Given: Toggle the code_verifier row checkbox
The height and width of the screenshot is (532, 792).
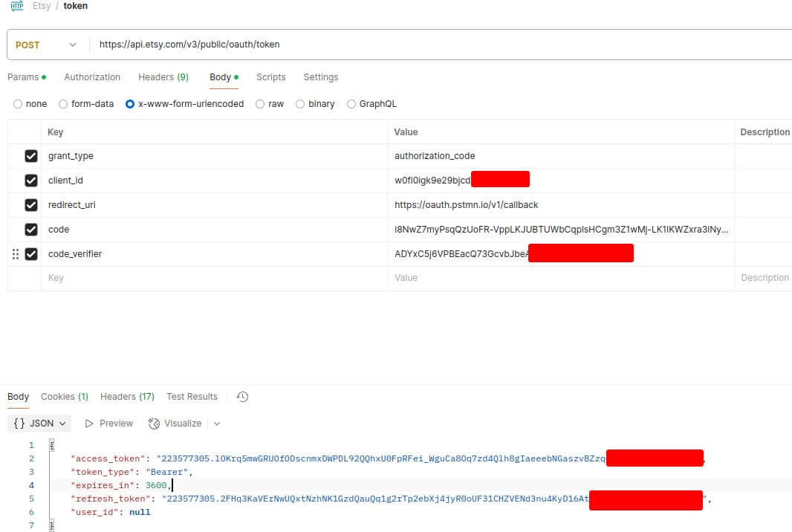Looking at the screenshot, I should pos(31,254).
